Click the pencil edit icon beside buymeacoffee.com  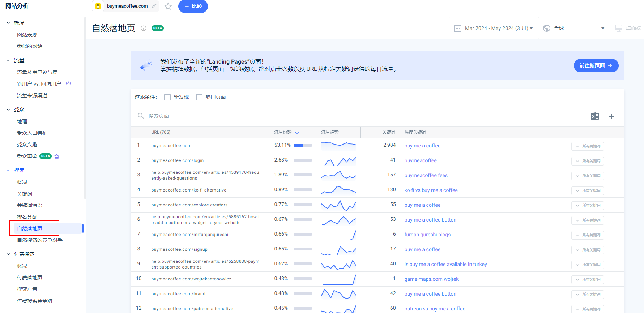coord(154,6)
